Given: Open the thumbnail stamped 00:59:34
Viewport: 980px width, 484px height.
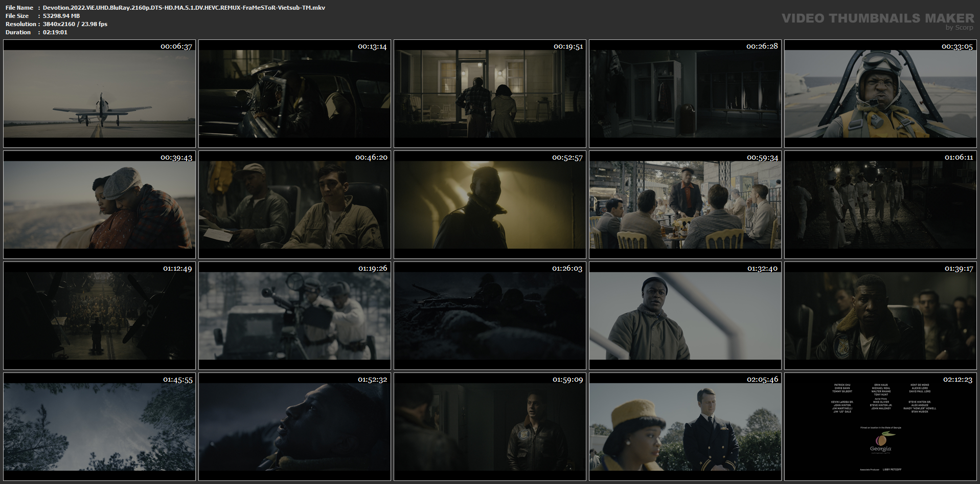Looking at the screenshot, I should (x=685, y=205).
